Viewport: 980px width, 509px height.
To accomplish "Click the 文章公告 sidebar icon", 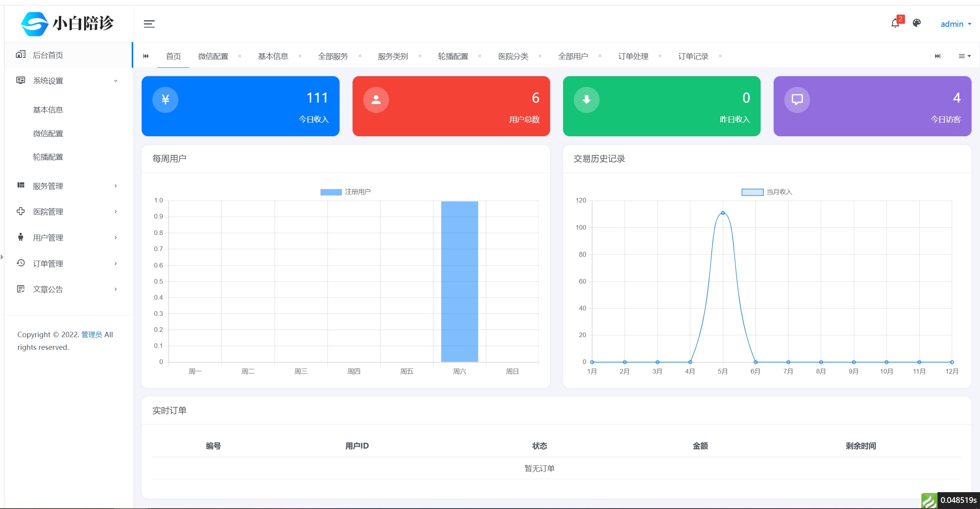I will pos(21,289).
